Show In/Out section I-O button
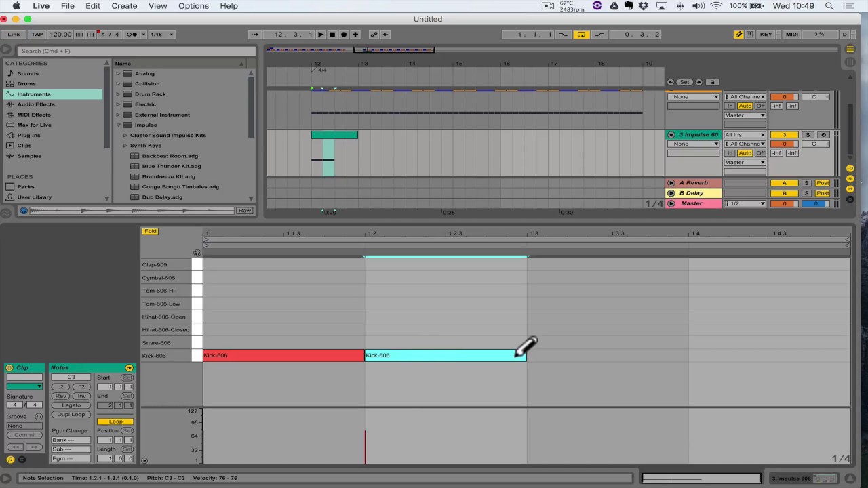This screenshot has width=868, height=488. 850,168
